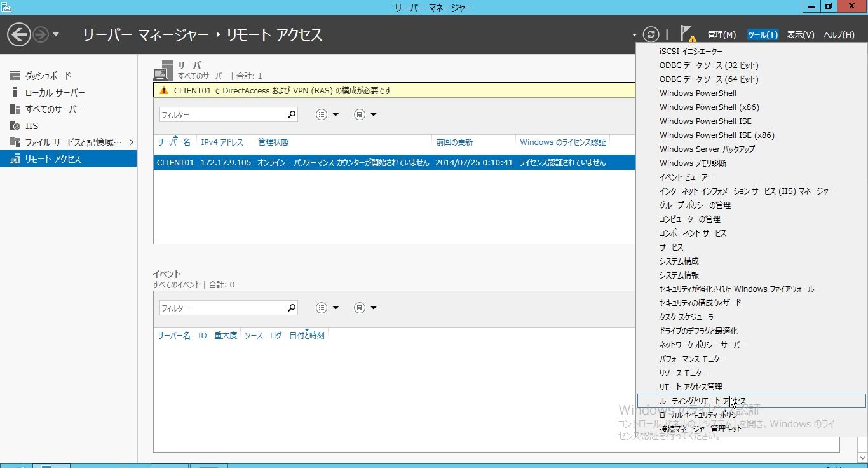Click the IP address 172.17.9.105
Screen dimensions: 868x468
(225, 163)
